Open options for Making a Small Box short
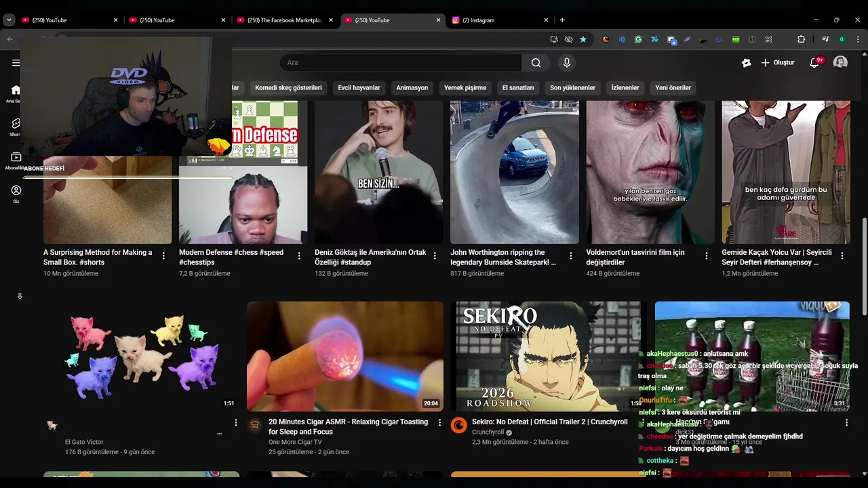Screen dimensions: 868x488 point(163,256)
